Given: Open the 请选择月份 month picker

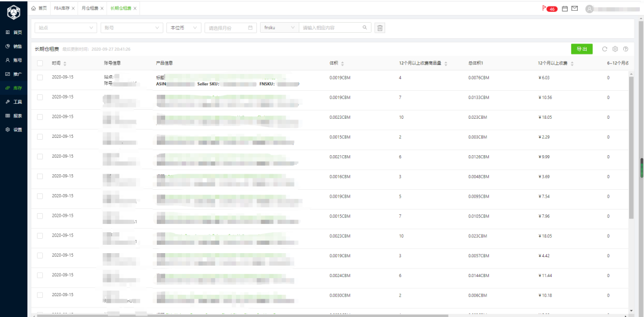Looking at the screenshot, I should 231,28.
